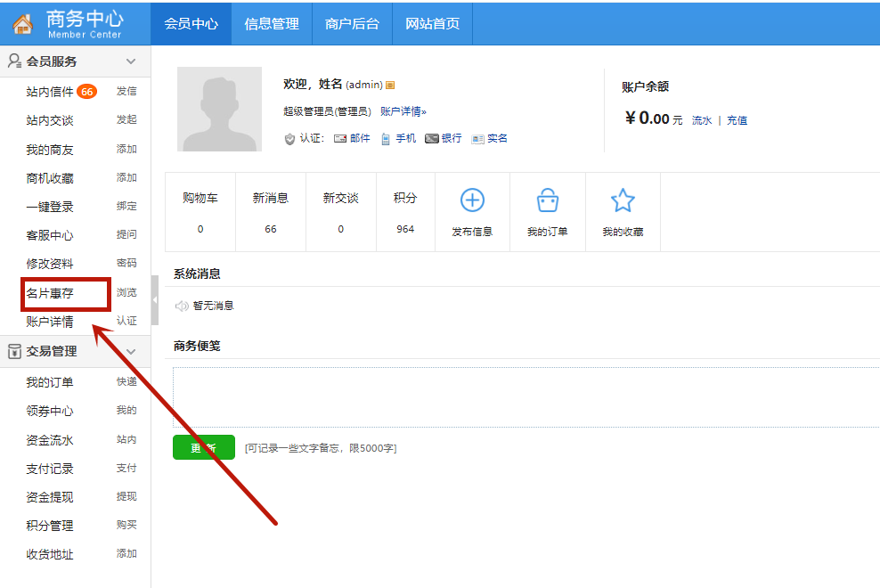The image size is (880, 588).
Task: Click 密码 next to 修改资料
Action: tap(126, 263)
